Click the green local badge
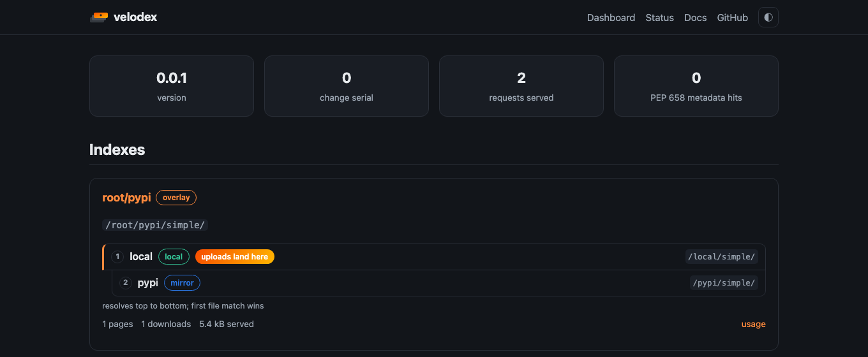The width and height of the screenshot is (868, 357). point(174,257)
